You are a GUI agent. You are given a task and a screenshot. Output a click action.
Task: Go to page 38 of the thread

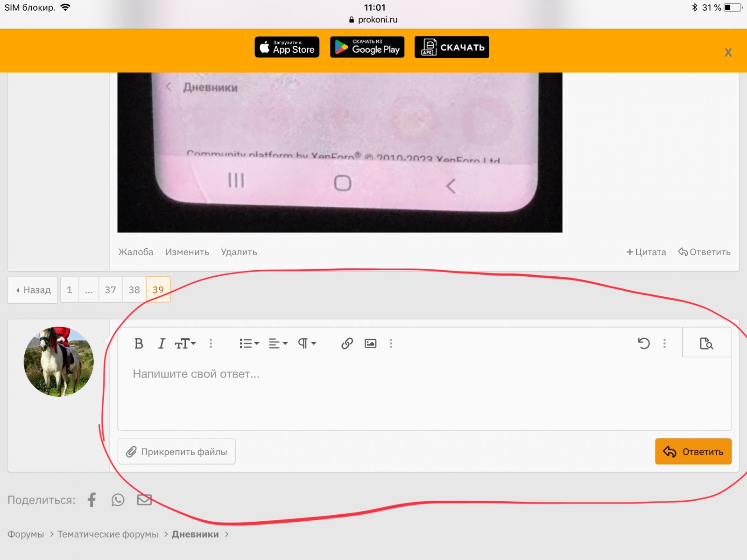[x=134, y=290]
